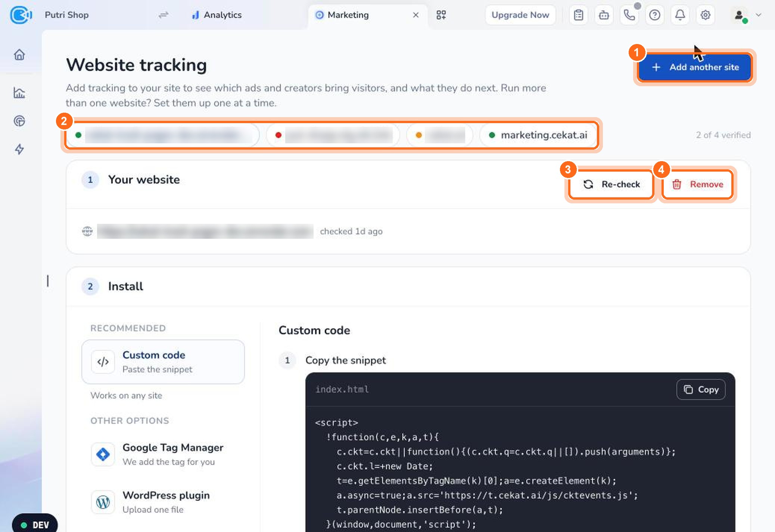This screenshot has height=532, width=775.
Task: Open the AI bot icon
Action: [604, 15]
